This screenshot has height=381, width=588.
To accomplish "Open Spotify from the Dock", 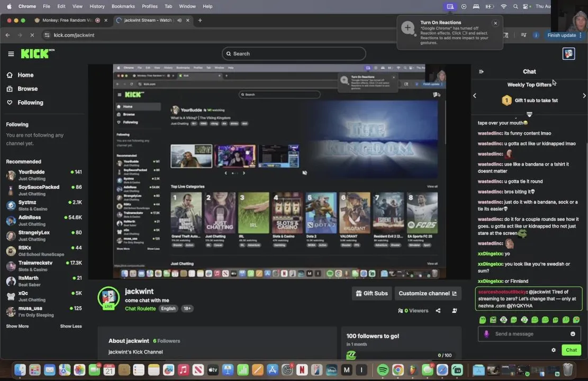I will click(x=383, y=370).
